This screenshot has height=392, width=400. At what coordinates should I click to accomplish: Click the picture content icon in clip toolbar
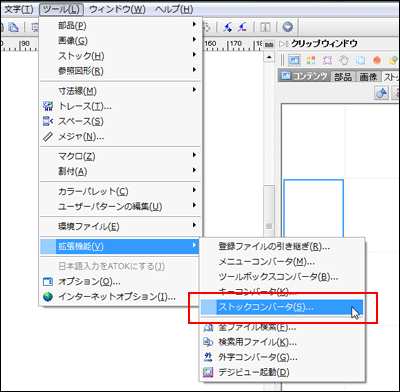pyautogui.click(x=294, y=60)
